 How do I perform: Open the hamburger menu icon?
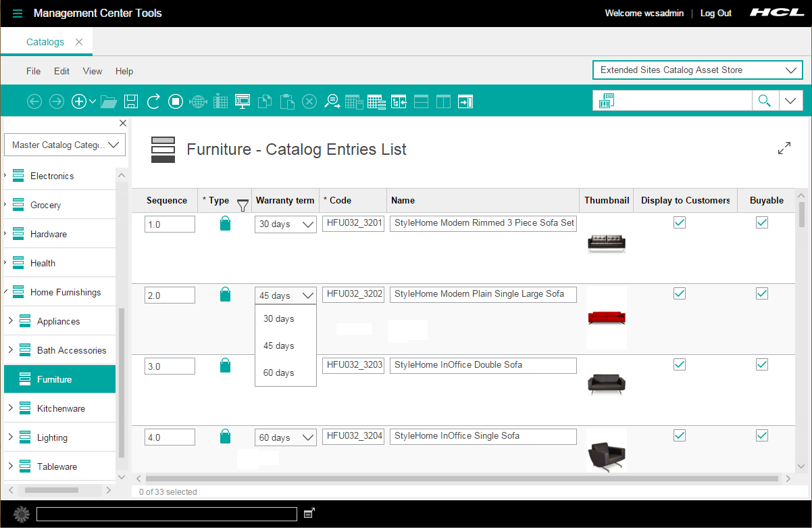coord(18,14)
